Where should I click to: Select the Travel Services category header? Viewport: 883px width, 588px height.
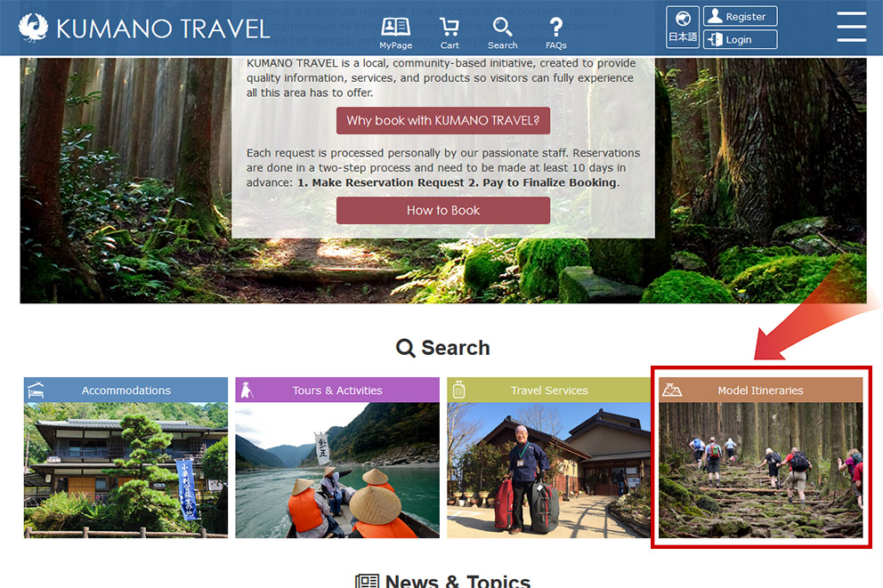click(x=549, y=390)
